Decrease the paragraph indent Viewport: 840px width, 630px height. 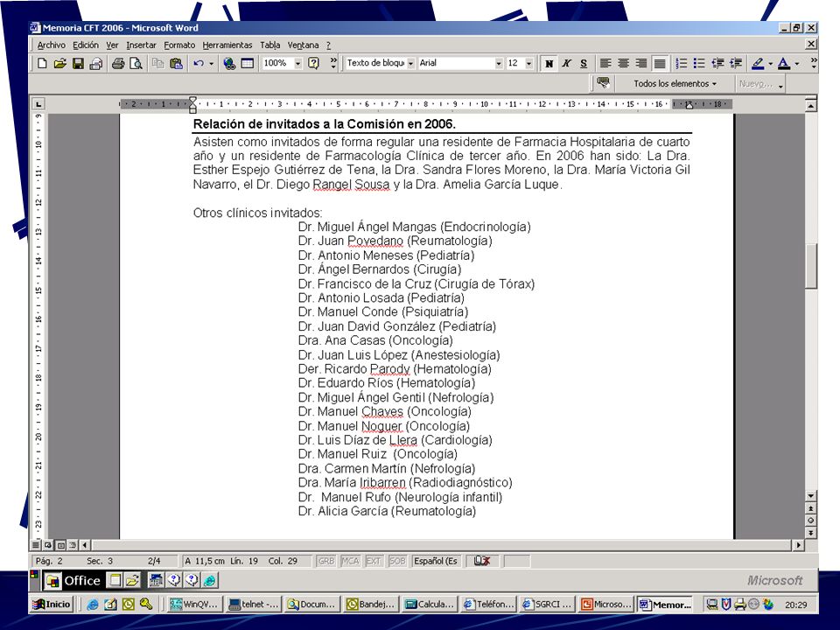click(717, 64)
